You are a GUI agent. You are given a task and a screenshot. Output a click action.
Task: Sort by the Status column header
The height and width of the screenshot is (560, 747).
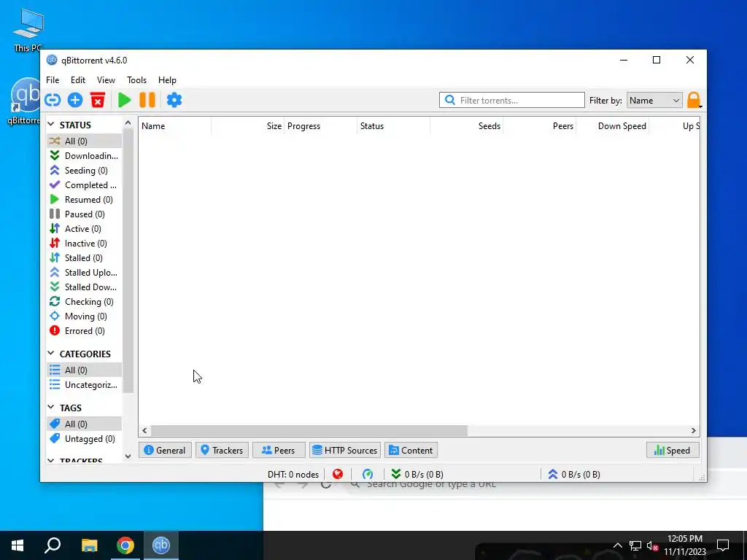click(393, 126)
